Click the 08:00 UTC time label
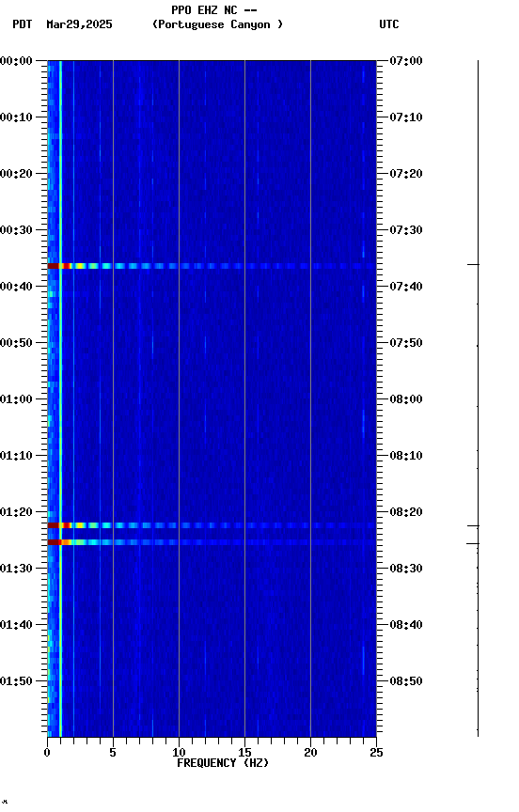 coord(406,399)
